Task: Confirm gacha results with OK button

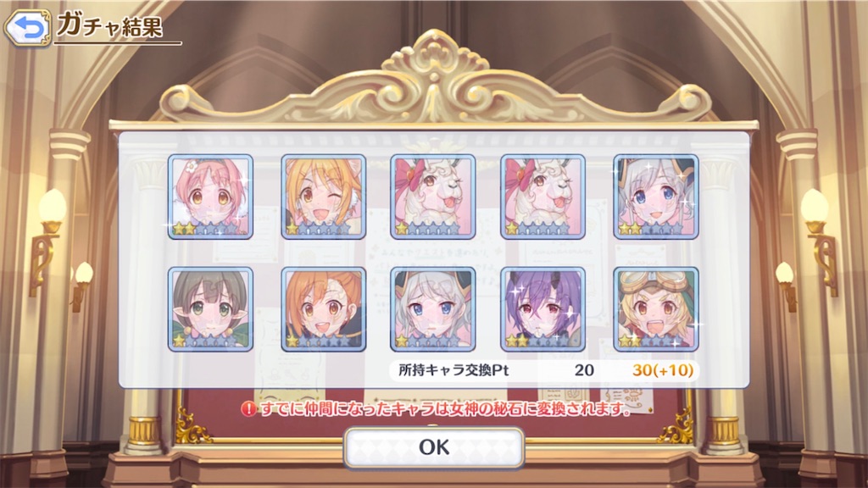Action: point(433,447)
